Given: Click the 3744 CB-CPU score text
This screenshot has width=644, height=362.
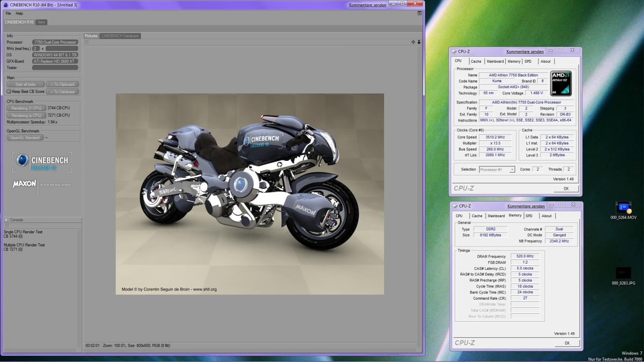Looking at the screenshot, I should (58, 108).
